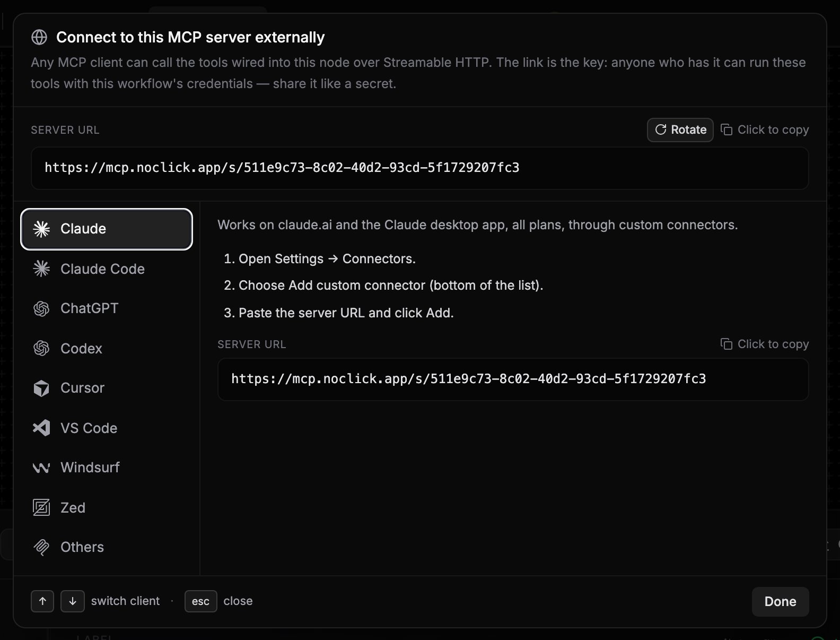Select the Zed client
This screenshot has height=640, width=840.
click(106, 508)
